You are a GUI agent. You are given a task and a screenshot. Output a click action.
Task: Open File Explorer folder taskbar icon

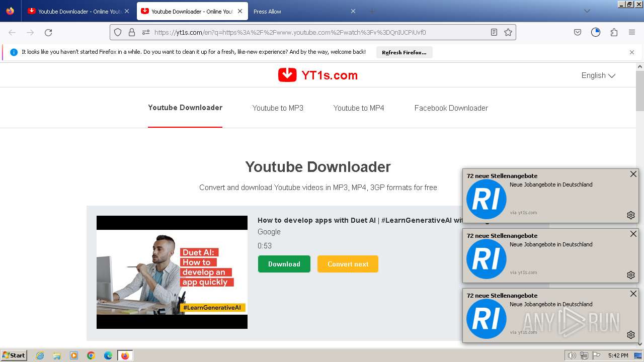coord(57,355)
